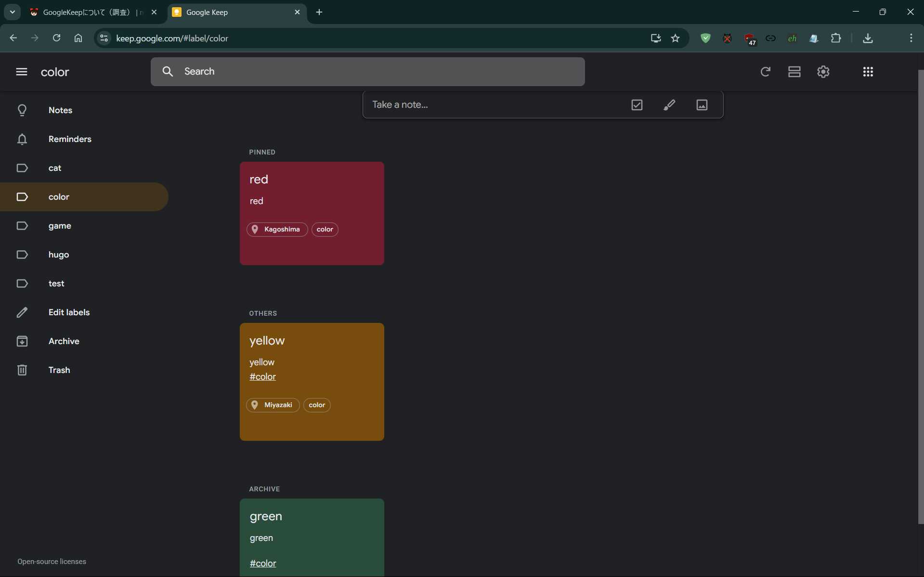Open the main menu hamburger icon
This screenshot has width=924, height=577.
click(22, 72)
